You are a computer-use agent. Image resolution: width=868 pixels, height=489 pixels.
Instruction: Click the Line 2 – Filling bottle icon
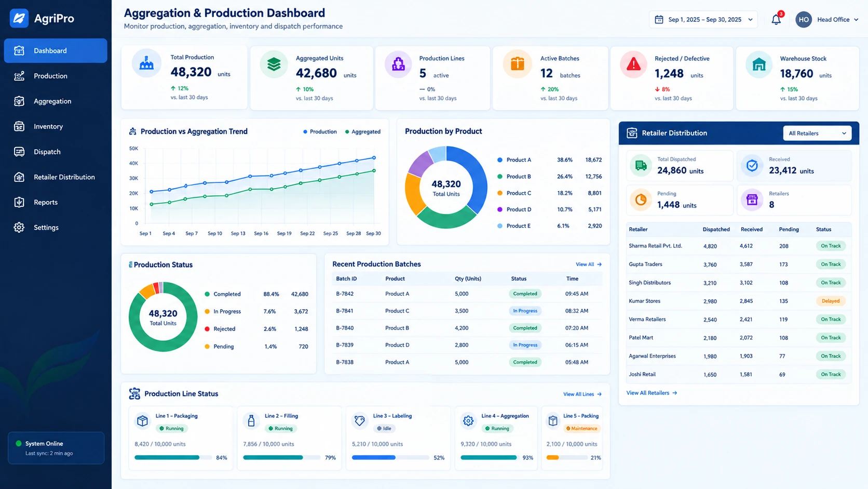coord(251,421)
